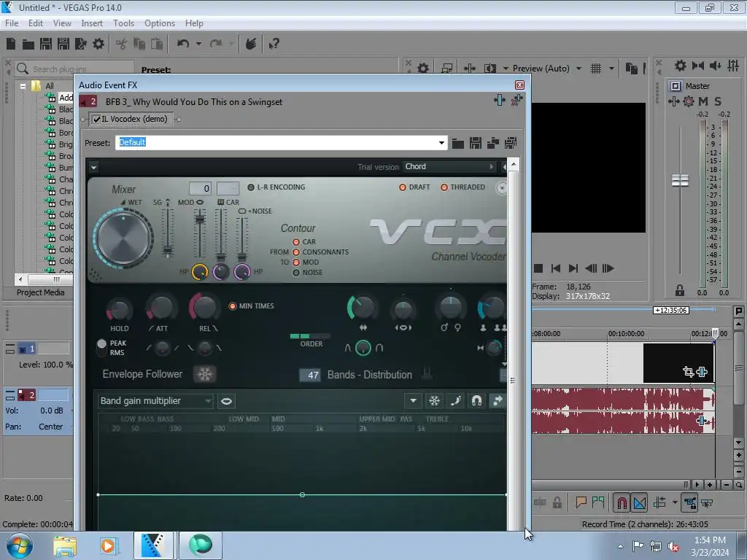Click Event Pan/Crop icon on video clip
747x560 pixels.
(x=688, y=371)
